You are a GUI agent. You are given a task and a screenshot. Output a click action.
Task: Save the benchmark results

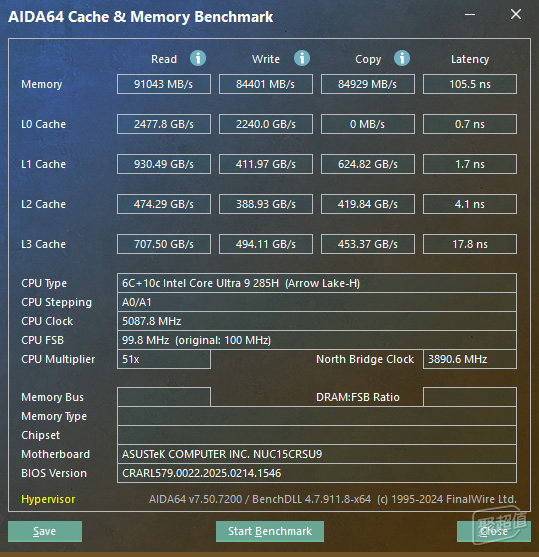click(45, 531)
